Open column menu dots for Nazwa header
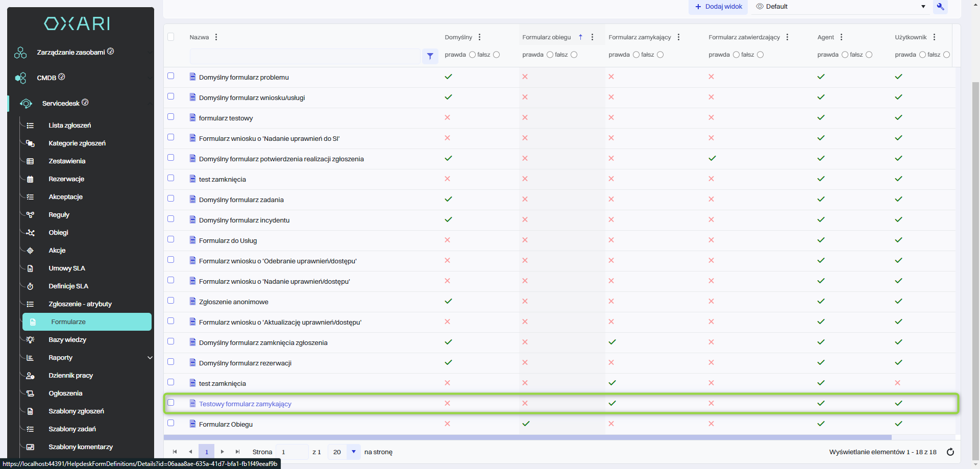The width and height of the screenshot is (980, 469). pos(216,37)
